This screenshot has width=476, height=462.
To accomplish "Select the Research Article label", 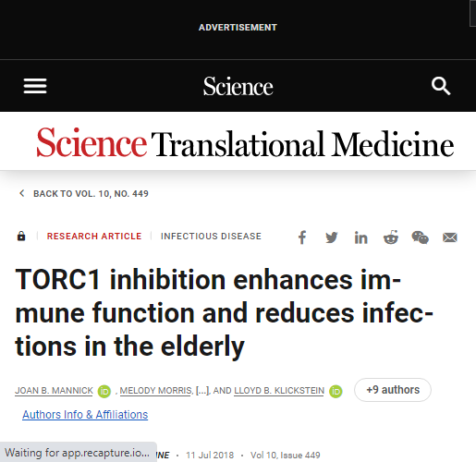I will coord(94,237).
